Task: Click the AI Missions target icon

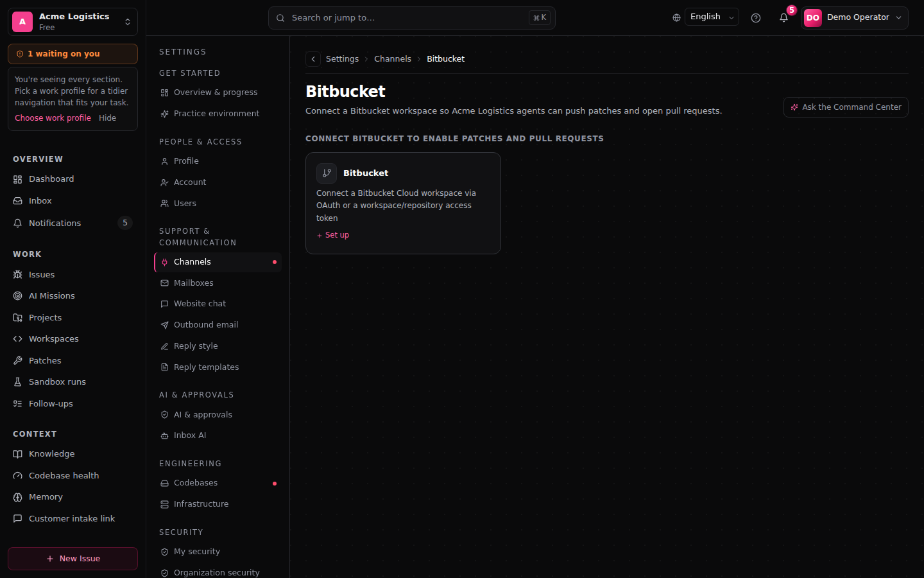Action: click(18, 296)
